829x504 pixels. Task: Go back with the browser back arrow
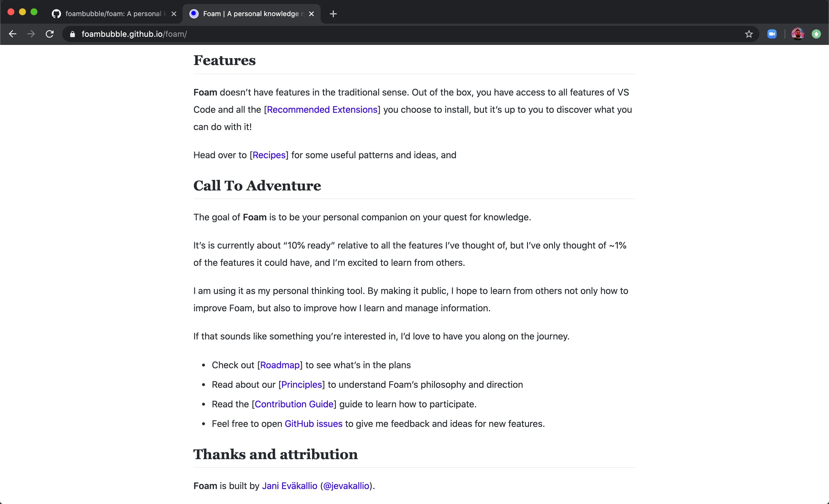(12, 34)
